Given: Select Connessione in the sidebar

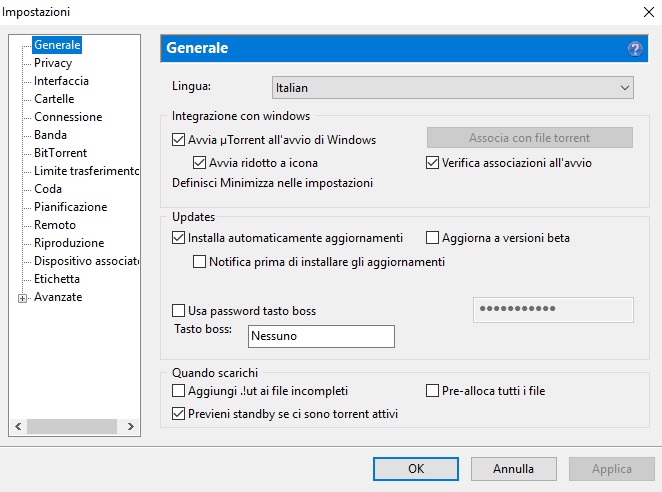Looking at the screenshot, I should 68,117.
